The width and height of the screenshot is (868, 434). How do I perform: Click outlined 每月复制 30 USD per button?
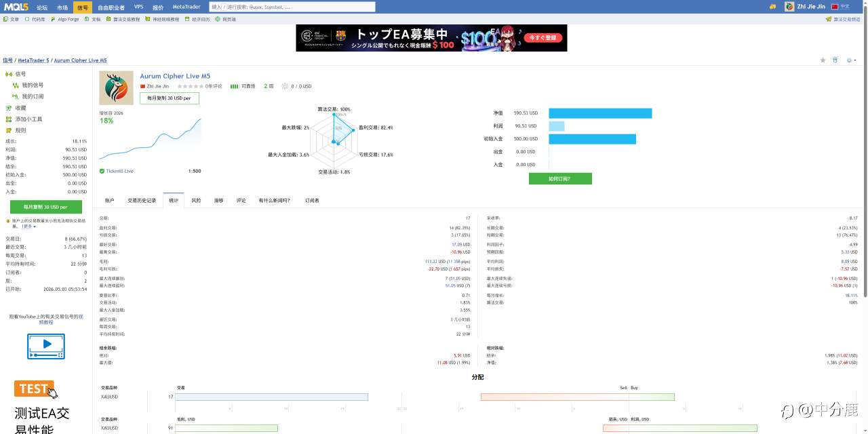pos(170,98)
